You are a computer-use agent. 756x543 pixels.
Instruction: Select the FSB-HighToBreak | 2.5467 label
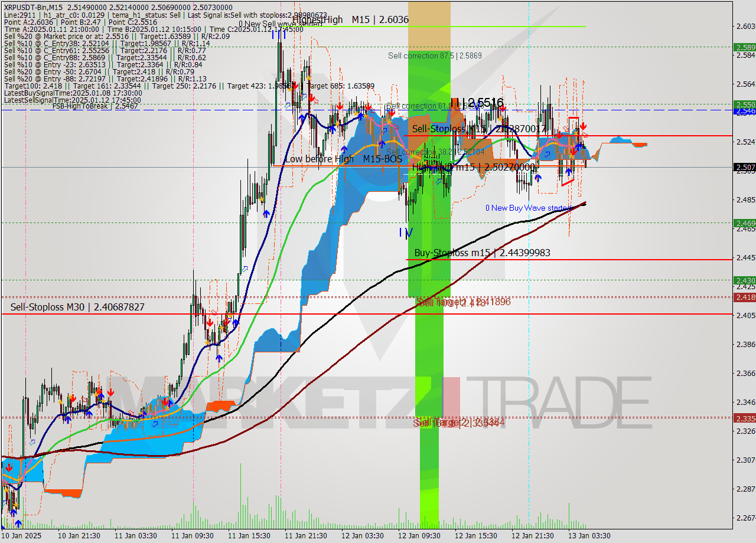point(95,106)
